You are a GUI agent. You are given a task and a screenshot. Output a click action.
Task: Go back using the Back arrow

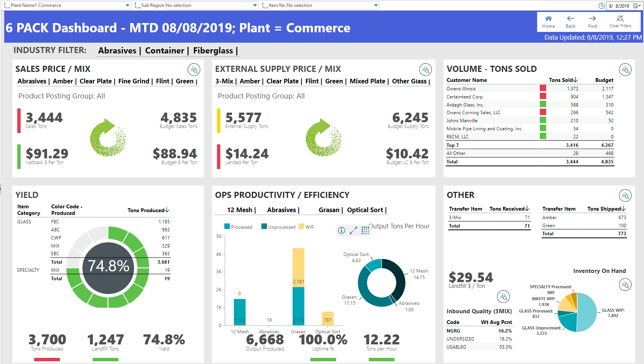(x=570, y=19)
